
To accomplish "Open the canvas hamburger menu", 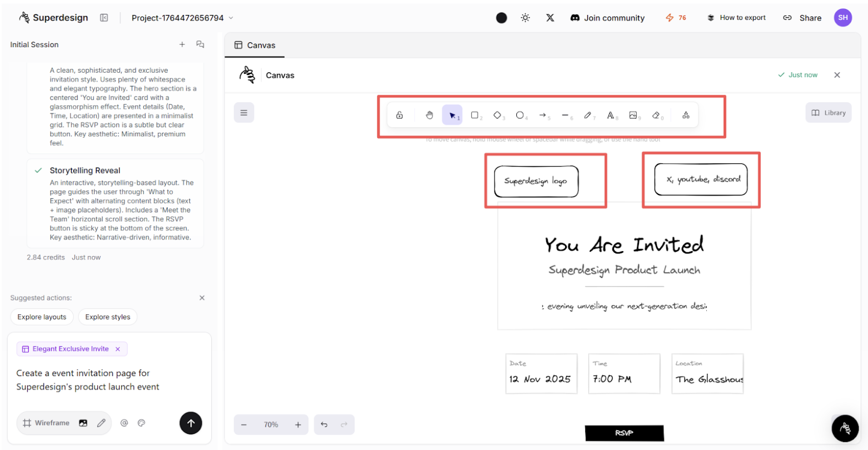I will coord(244,112).
